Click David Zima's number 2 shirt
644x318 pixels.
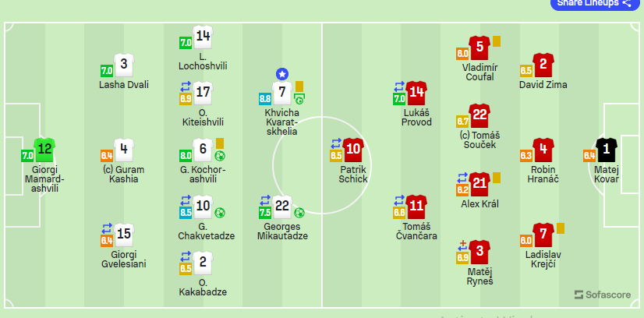(x=543, y=63)
